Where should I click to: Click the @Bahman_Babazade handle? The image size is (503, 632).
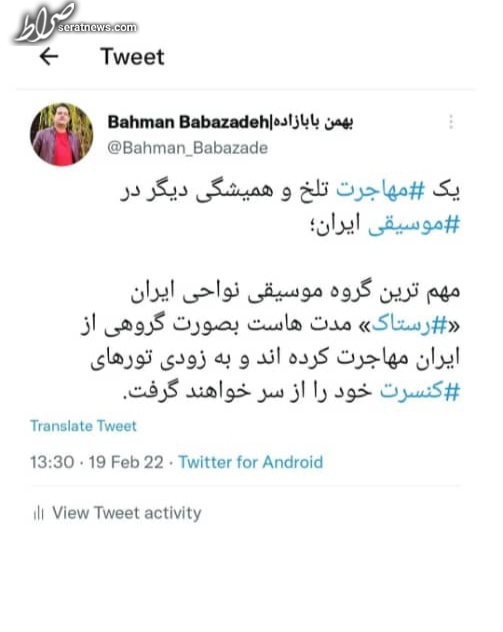[187, 148]
